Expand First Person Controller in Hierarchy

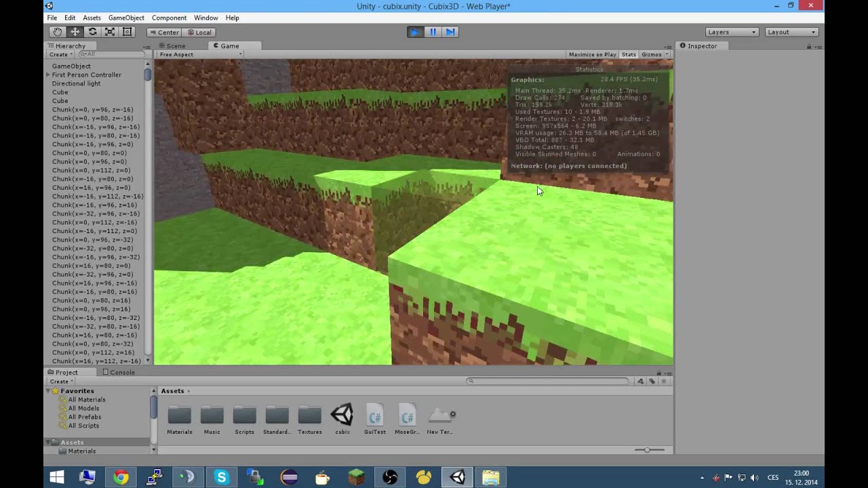tap(47, 75)
